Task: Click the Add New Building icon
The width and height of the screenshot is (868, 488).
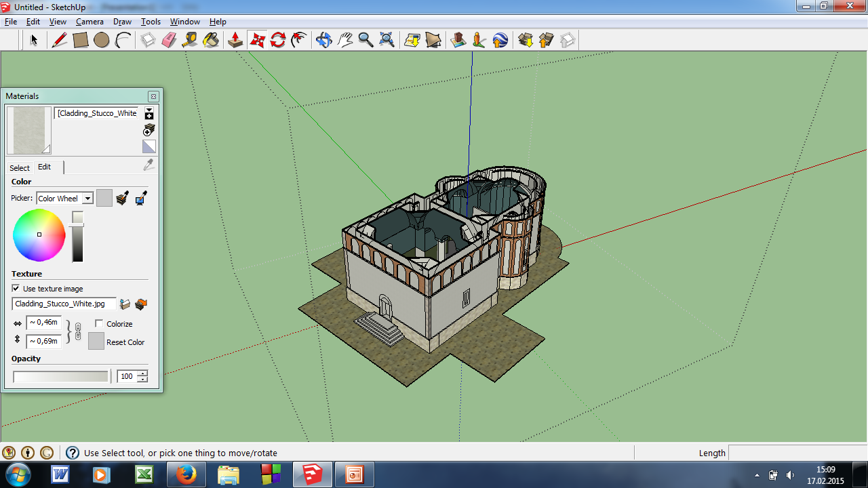Action: pyautogui.click(x=458, y=40)
